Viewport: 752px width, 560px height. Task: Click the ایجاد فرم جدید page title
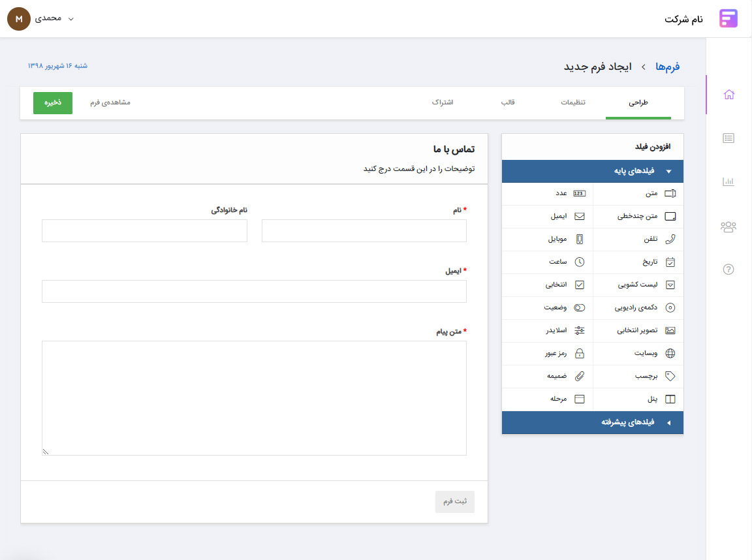pyautogui.click(x=597, y=67)
